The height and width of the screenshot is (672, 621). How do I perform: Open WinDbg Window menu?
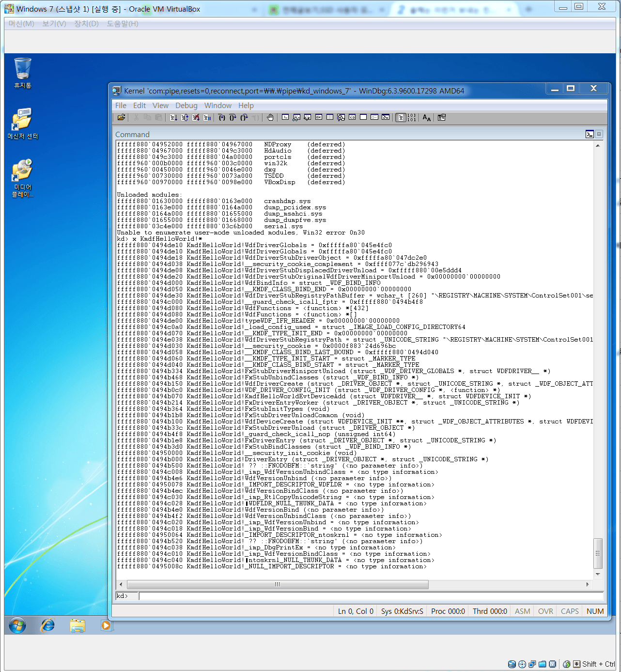click(x=218, y=105)
